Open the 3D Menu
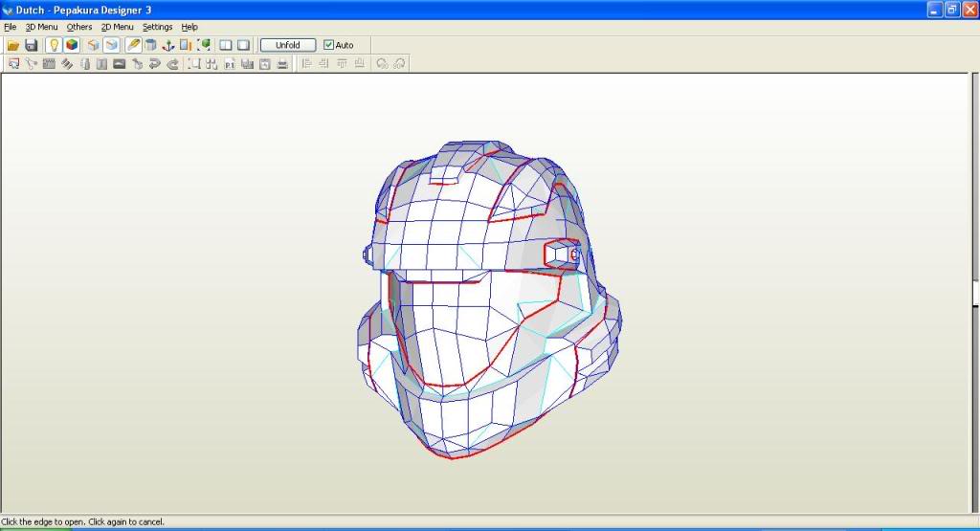 point(41,27)
